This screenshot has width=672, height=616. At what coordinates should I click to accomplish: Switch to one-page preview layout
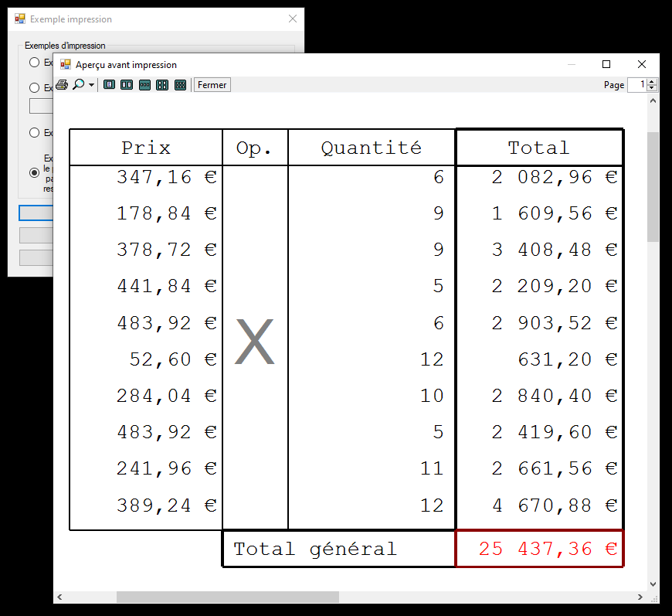point(109,85)
